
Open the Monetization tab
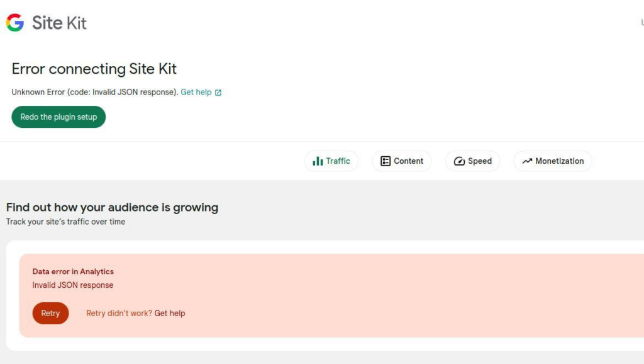click(x=552, y=161)
